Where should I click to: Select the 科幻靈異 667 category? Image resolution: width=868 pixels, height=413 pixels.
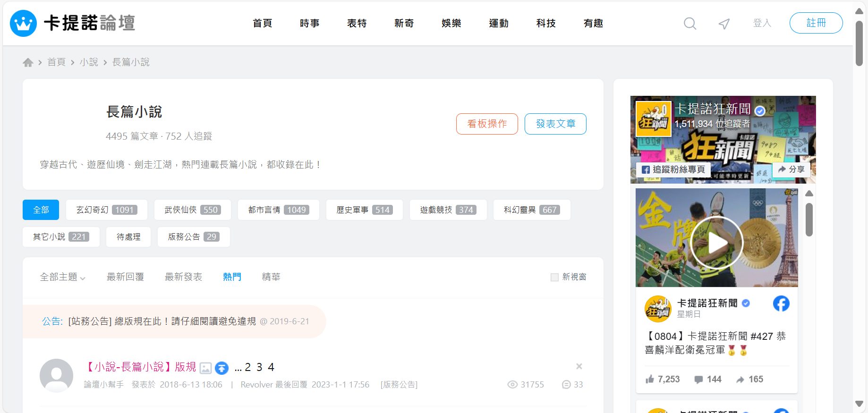(532, 210)
